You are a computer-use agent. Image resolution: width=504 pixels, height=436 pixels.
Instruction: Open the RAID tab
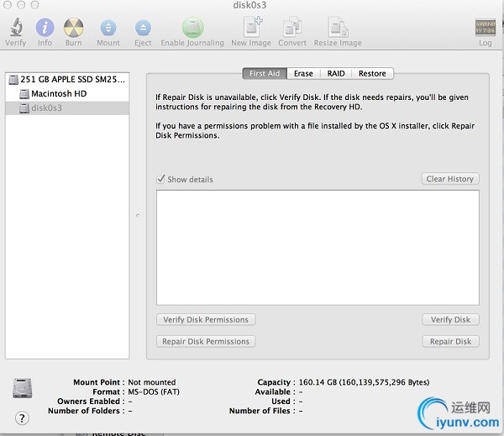click(336, 74)
